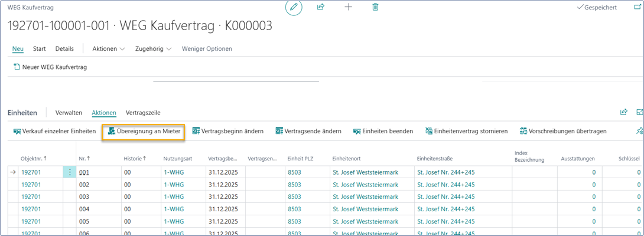Click the plus icon to add new
The image size is (644, 236).
coord(348,7)
